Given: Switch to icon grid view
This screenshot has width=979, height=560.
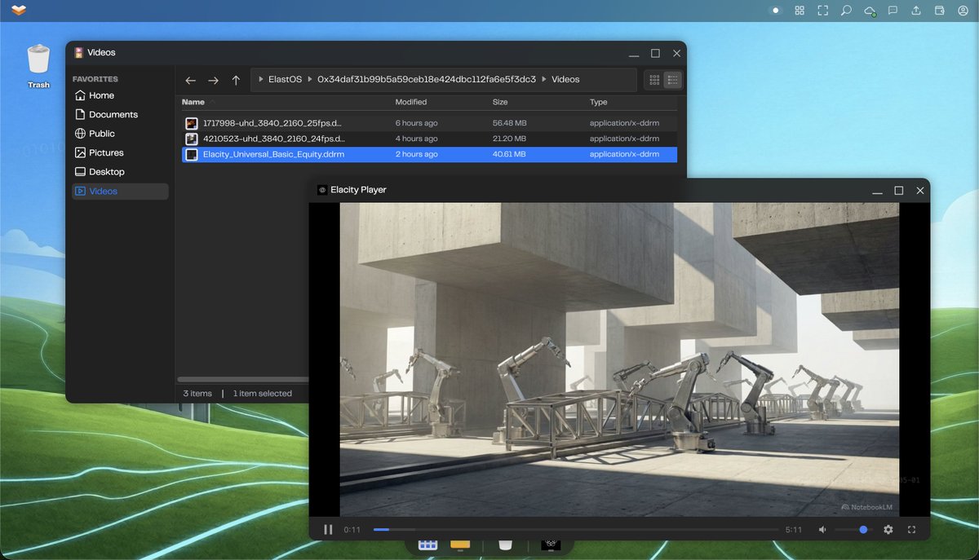Looking at the screenshot, I should [x=654, y=80].
